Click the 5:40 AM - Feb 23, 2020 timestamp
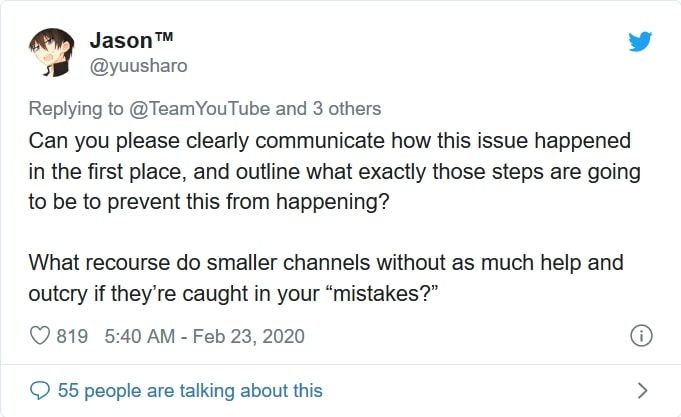 point(204,336)
